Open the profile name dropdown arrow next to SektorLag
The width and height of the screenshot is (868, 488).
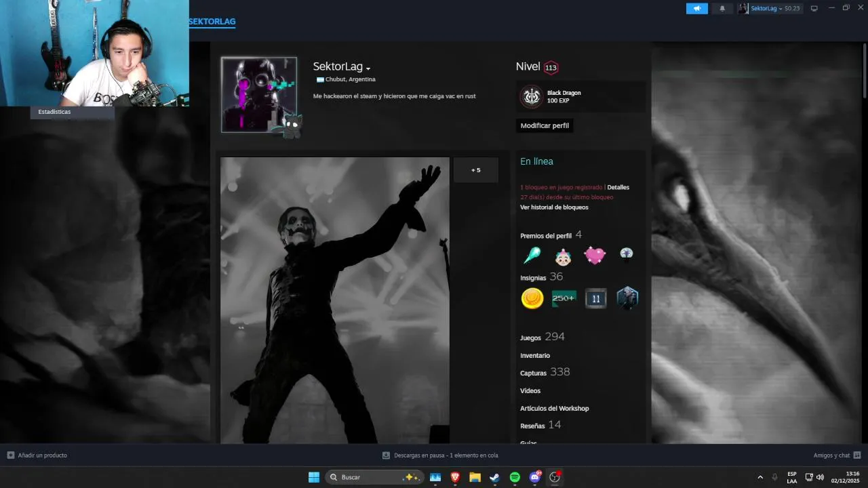pos(368,68)
